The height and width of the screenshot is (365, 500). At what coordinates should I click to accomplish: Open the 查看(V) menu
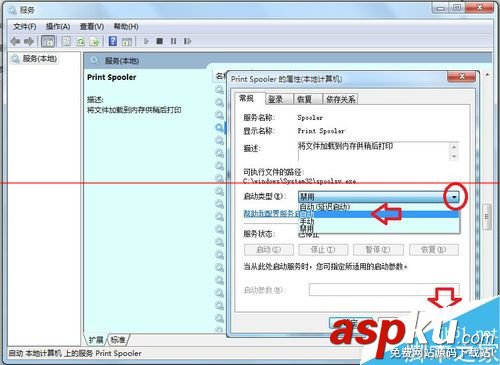point(92,26)
